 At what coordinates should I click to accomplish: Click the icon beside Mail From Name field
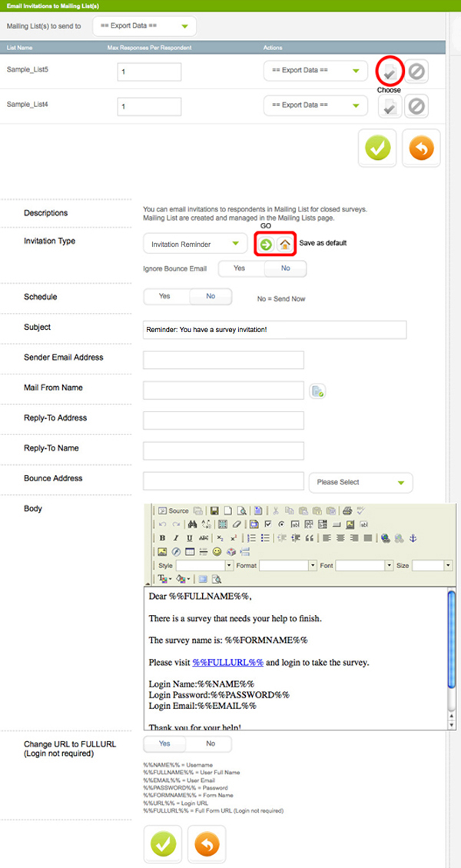pyautogui.click(x=317, y=391)
